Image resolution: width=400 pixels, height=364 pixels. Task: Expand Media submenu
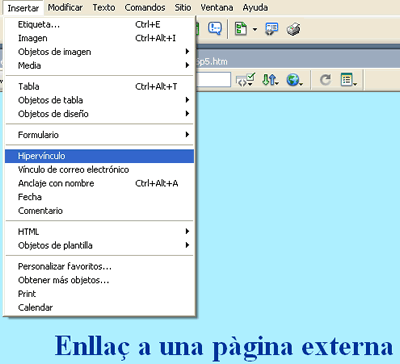click(99, 66)
